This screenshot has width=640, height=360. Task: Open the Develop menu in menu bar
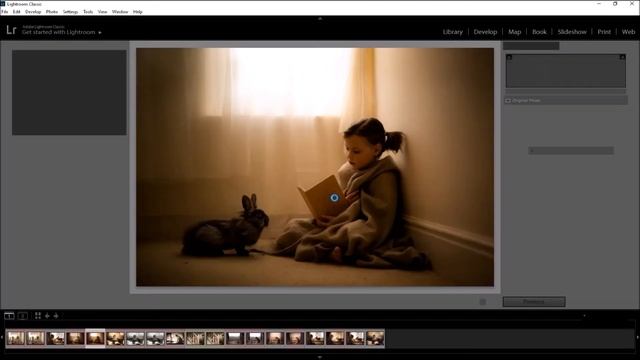(33, 12)
